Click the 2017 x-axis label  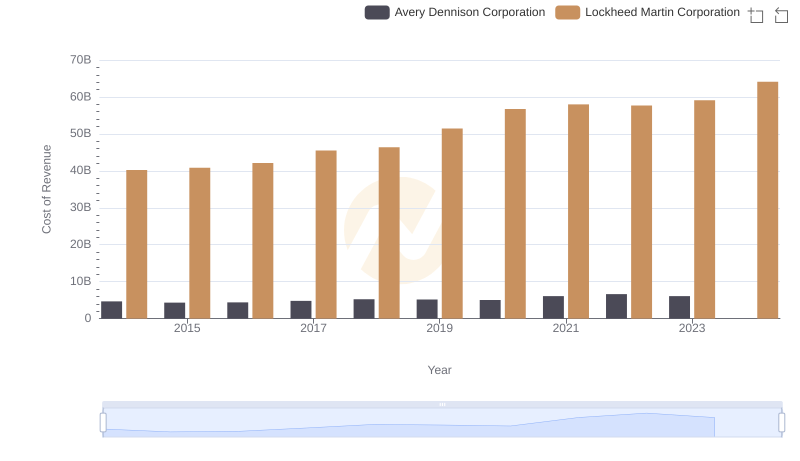[x=313, y=328]
